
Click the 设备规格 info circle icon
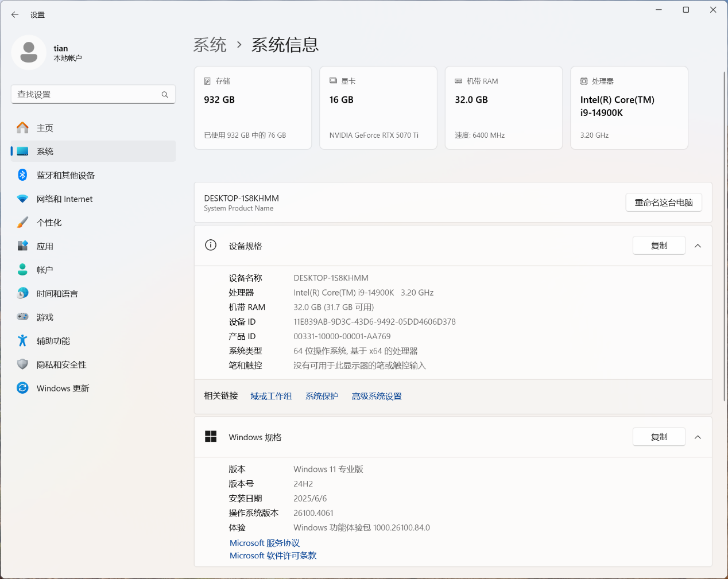pyautogui.click(x=211, y=245)
